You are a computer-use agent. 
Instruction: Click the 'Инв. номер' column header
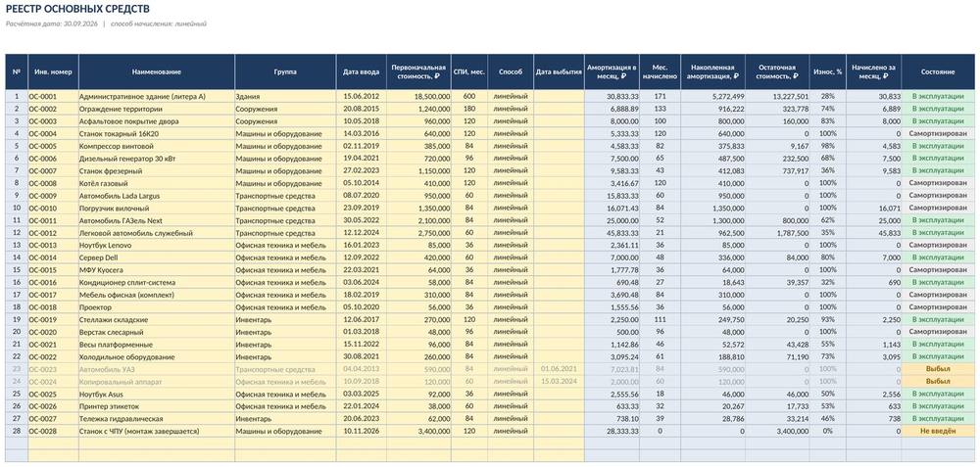click(53, 71)
